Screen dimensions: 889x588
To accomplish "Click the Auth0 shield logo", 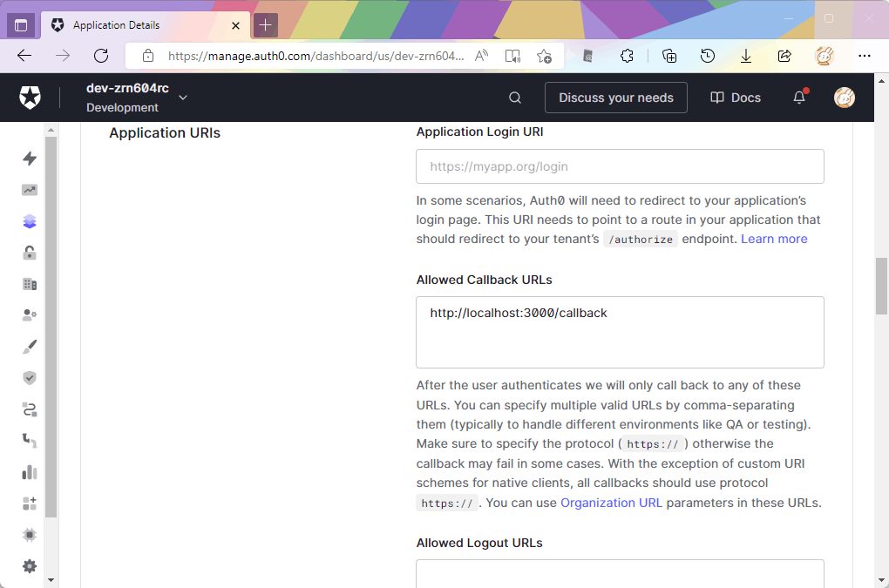I will (30, 98).
